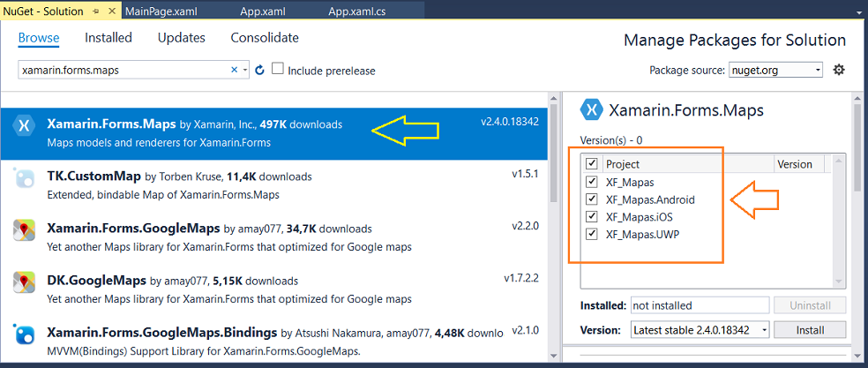
Task: Select the DK.GoogleMaps package title
Action: pos(96,281)
